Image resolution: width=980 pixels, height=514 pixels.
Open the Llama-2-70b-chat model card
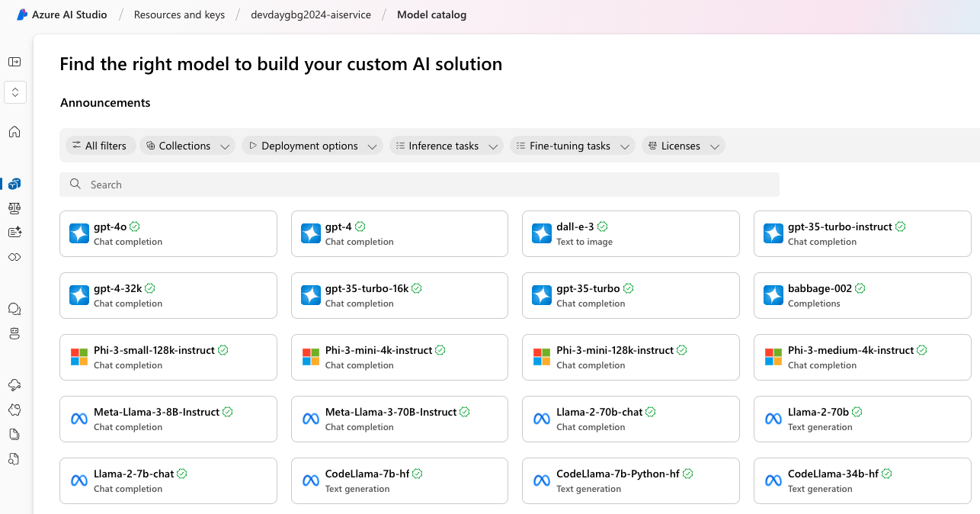(x=631, y=419)
